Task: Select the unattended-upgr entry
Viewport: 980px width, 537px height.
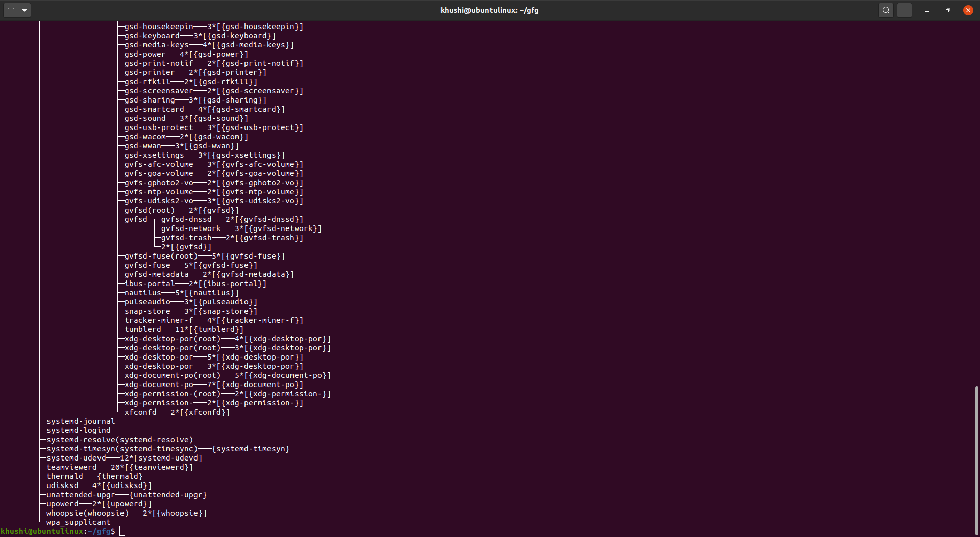Action: (127, 495)
